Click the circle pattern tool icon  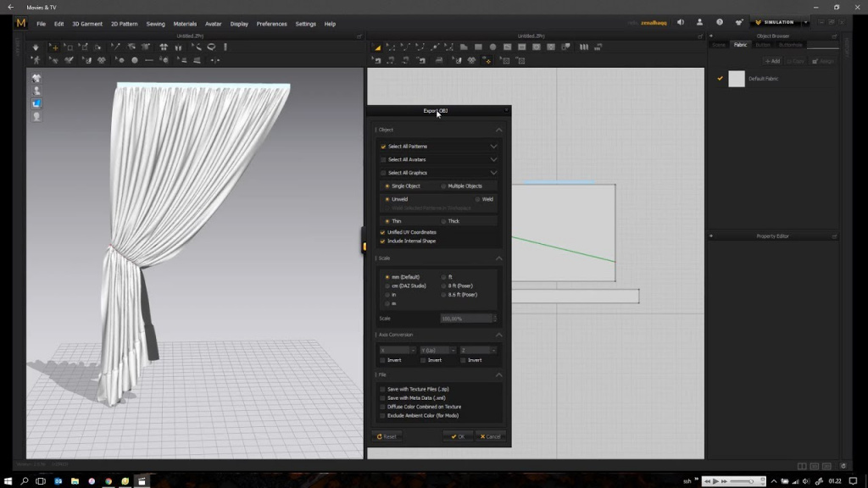492,47
